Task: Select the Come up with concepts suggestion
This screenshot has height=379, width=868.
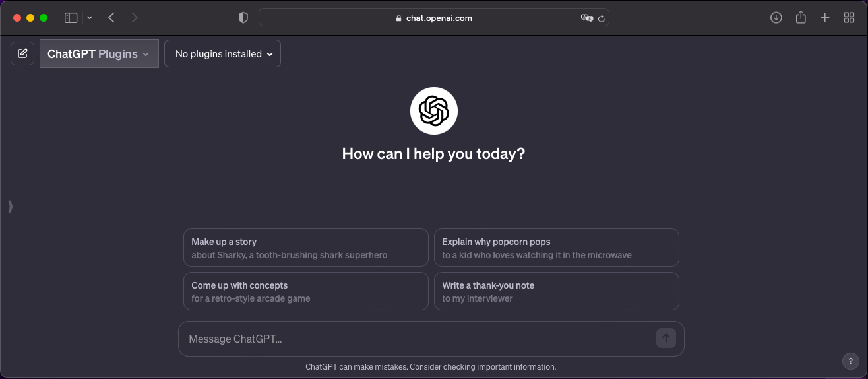Action: [306, 291]
